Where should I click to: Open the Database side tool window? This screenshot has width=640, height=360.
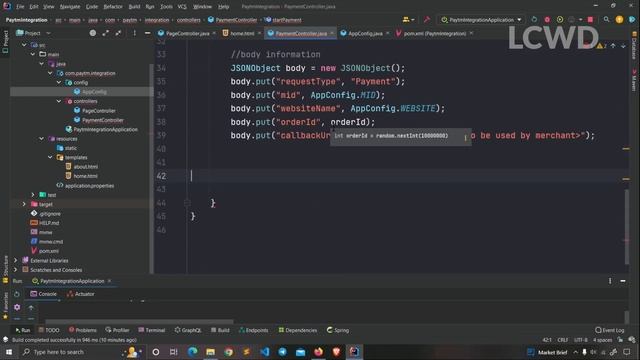click(634, 46)
